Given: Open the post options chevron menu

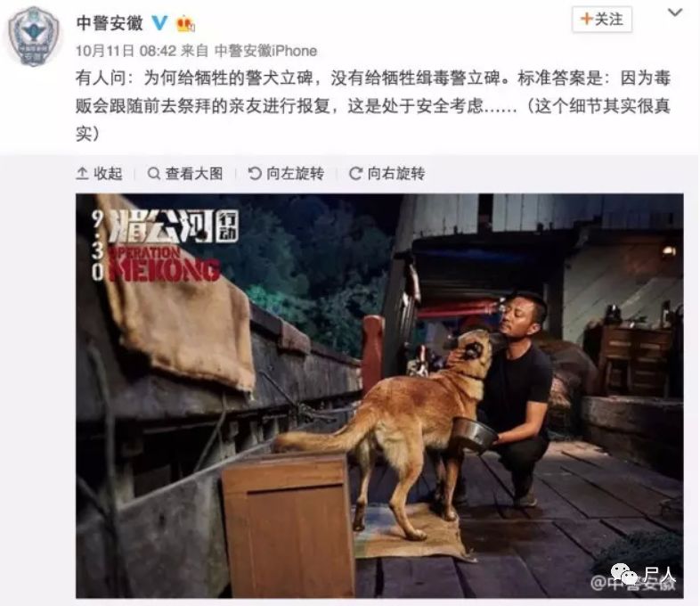Looking at the screenshot, I should coord(675,12).
